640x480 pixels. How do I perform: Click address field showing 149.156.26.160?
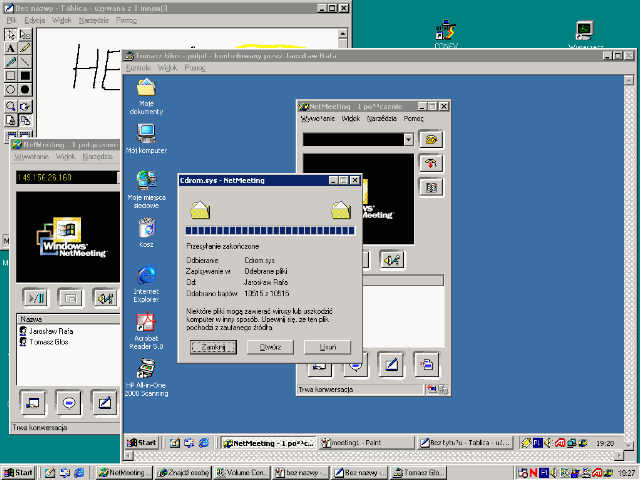(x=67, y=177)
